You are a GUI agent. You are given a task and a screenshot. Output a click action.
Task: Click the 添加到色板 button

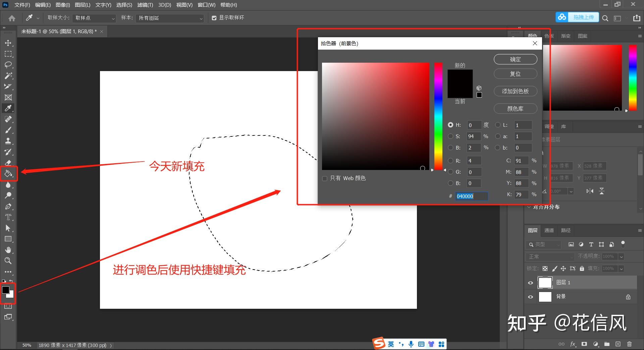pos(515,91)
